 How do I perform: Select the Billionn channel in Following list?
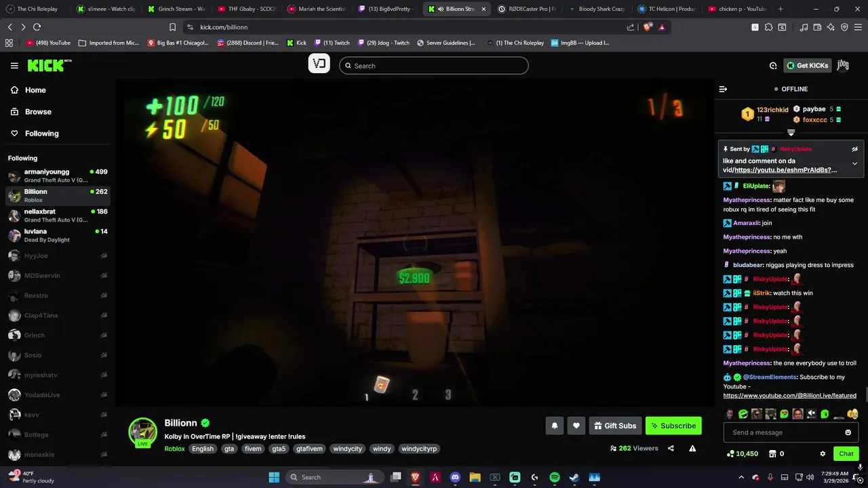(x=58, y=196)
